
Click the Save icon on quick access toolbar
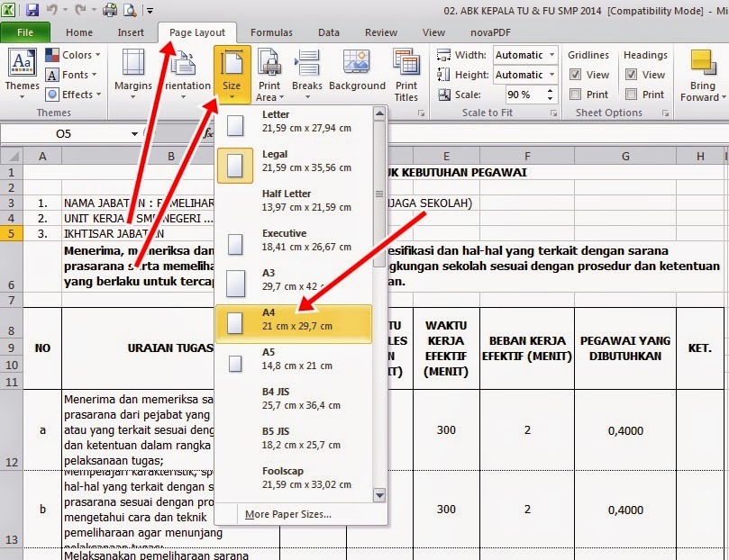(x=32, y=9)
